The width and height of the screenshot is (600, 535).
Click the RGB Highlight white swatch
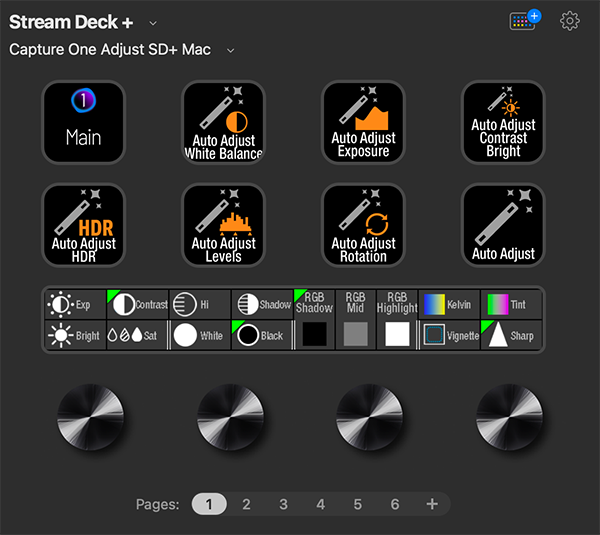click(x=397, y=334)
